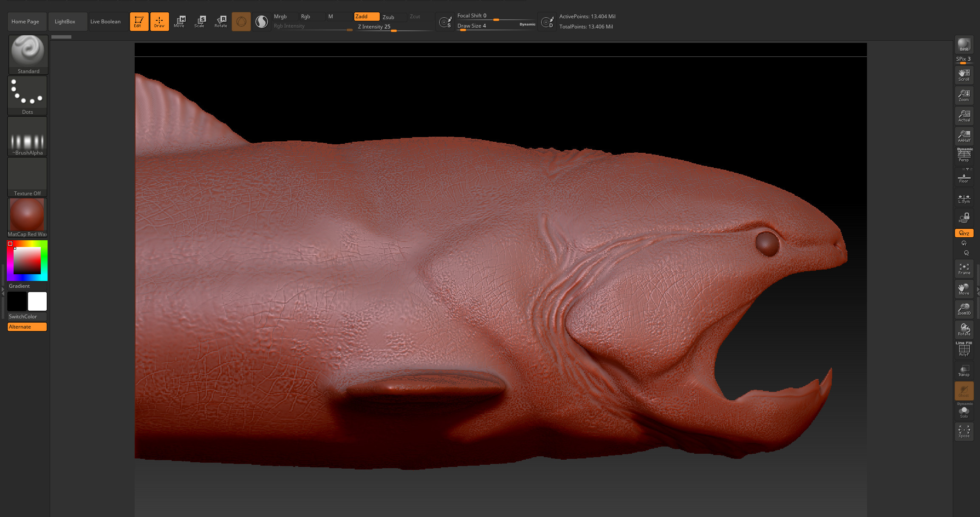Activate the Draw mode button
This screenshot has height=517, width=980.
[159, 22]
